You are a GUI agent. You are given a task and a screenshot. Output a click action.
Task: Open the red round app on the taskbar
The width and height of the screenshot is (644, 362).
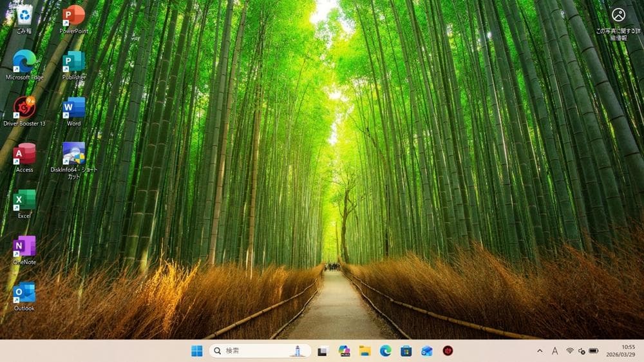(x=448, y=351)
